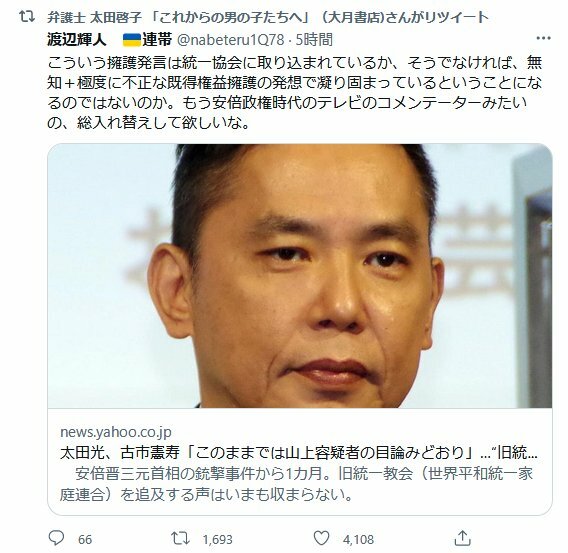This screenshot has height=553, width=568.
Task: Click the Ukraine flag emoji in name
Action: [x=131, y=40]
